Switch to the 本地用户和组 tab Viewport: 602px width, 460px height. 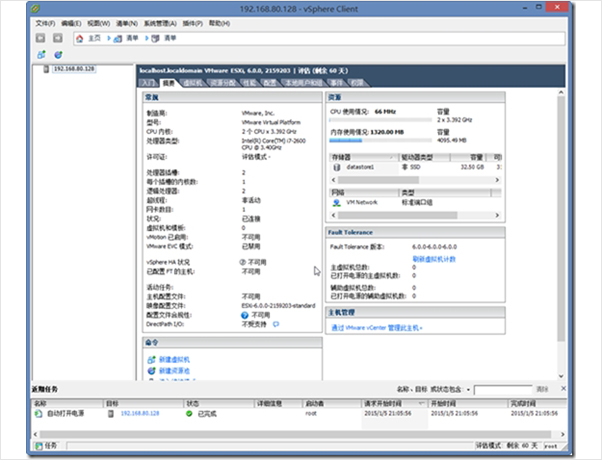tap(303, 83)
